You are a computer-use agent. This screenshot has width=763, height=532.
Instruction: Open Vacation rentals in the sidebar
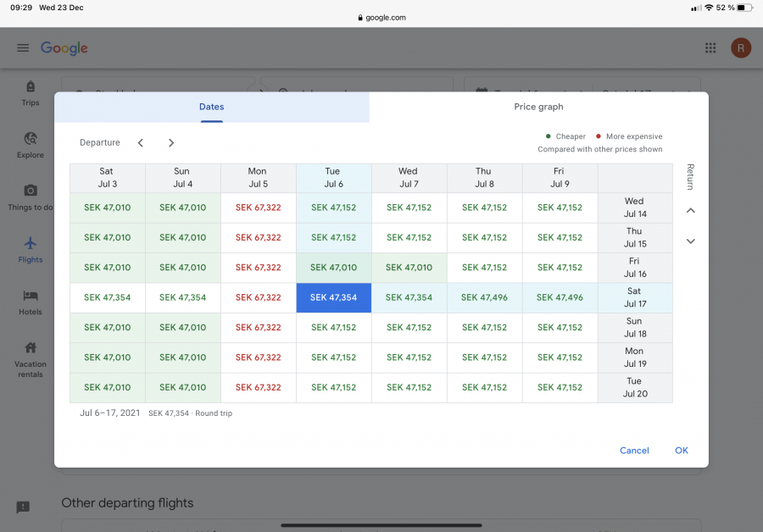[x=31, y=354]
